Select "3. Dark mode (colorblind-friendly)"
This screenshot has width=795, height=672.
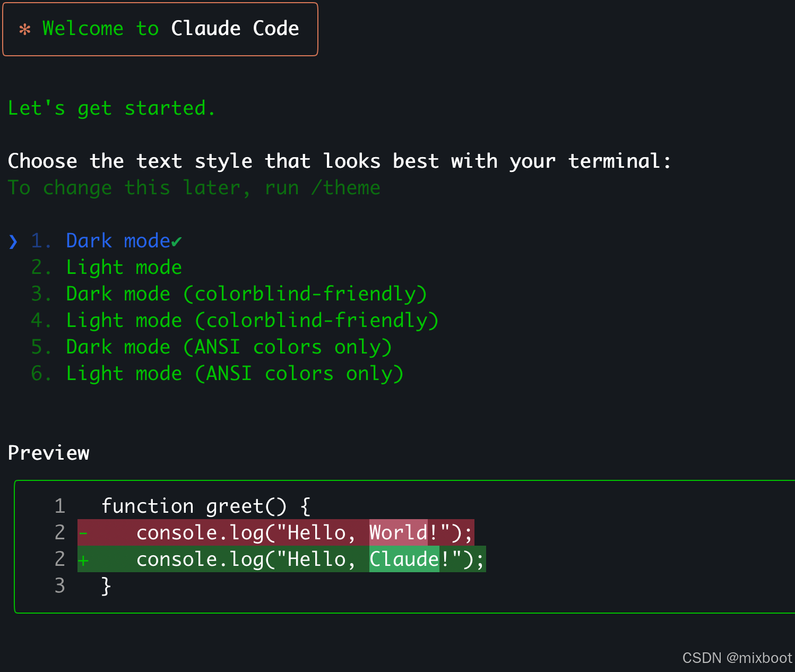click(x=229, y=294)
